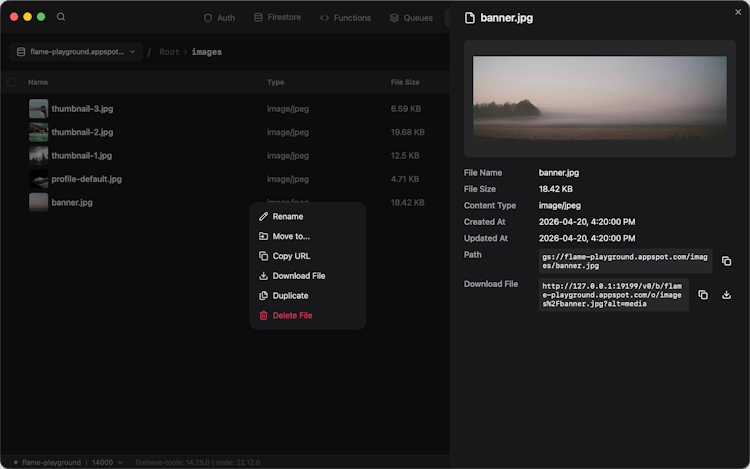Navigate to Root in the breadcrumb
750x469 pixels.
click(x=169, y=52)
